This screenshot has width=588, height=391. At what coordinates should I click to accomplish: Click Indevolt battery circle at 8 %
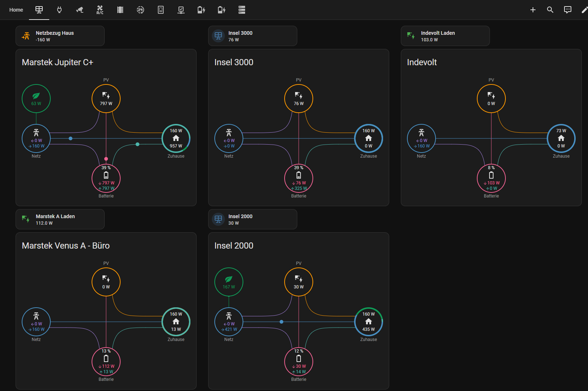491,178
